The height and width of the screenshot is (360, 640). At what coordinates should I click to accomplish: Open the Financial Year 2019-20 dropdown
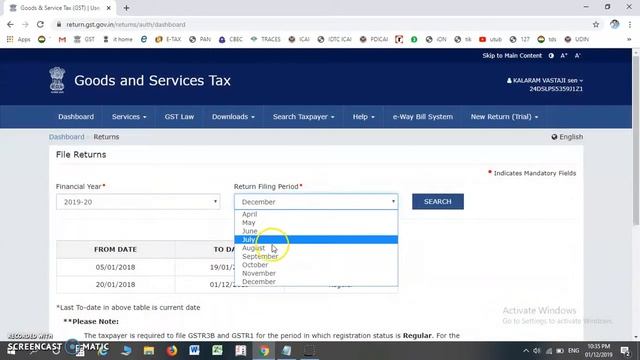click(138, 202)
